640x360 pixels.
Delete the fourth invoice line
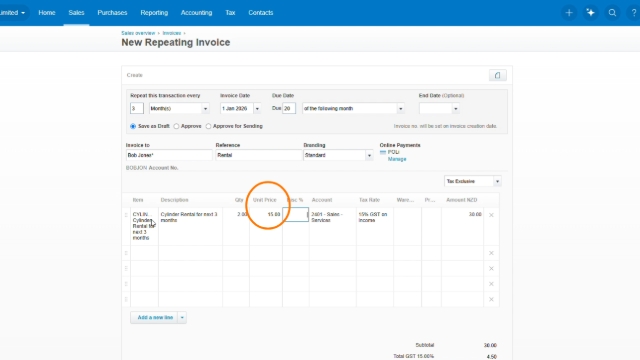coord(491,284)
